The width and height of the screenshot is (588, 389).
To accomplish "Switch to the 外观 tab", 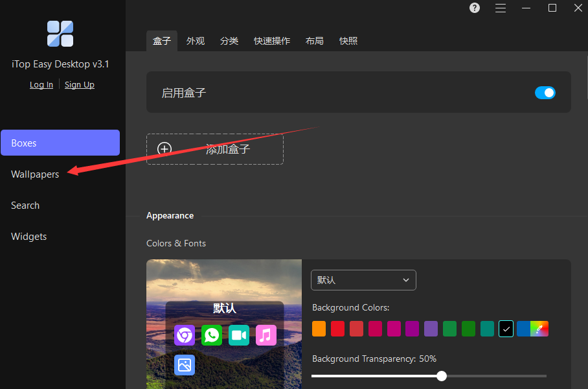I will coord(196,41).
